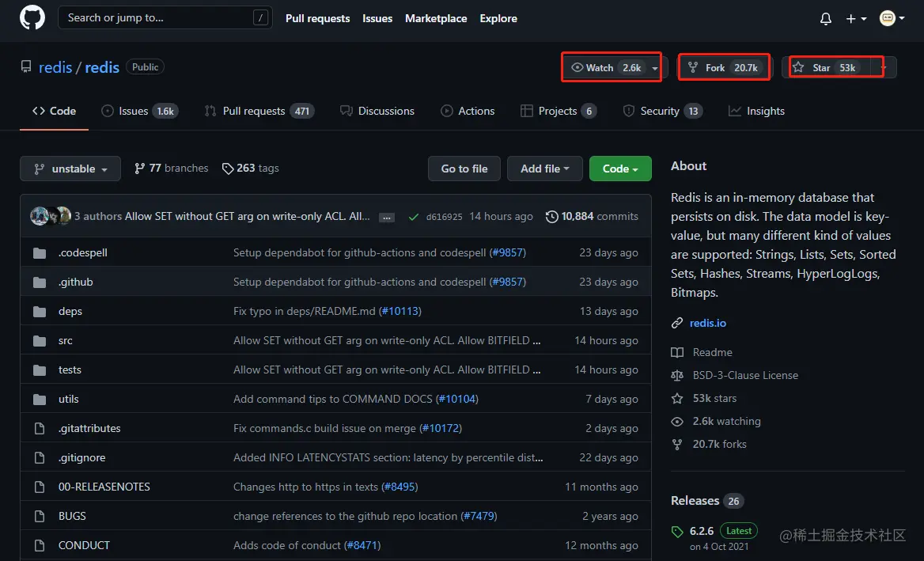Switch to the Discussions tab
Viewport: 924px width, 561px height.
(x=377, y=111)
